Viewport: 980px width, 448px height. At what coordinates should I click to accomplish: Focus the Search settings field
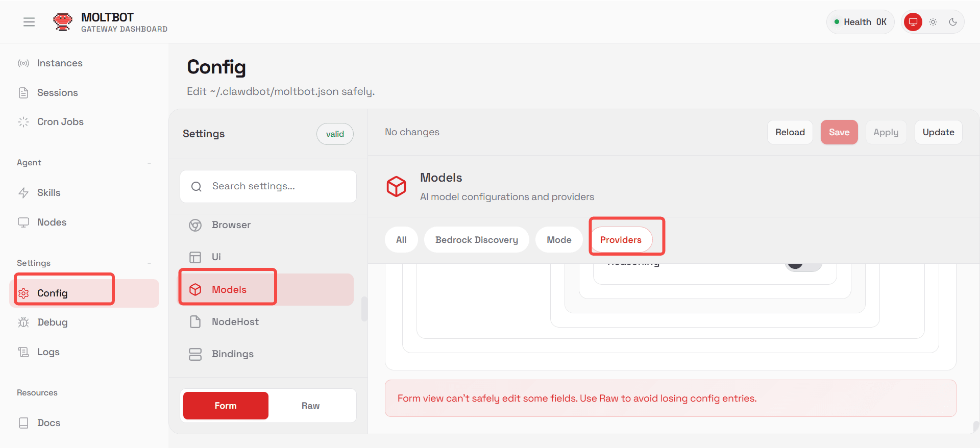coord(276,186)
